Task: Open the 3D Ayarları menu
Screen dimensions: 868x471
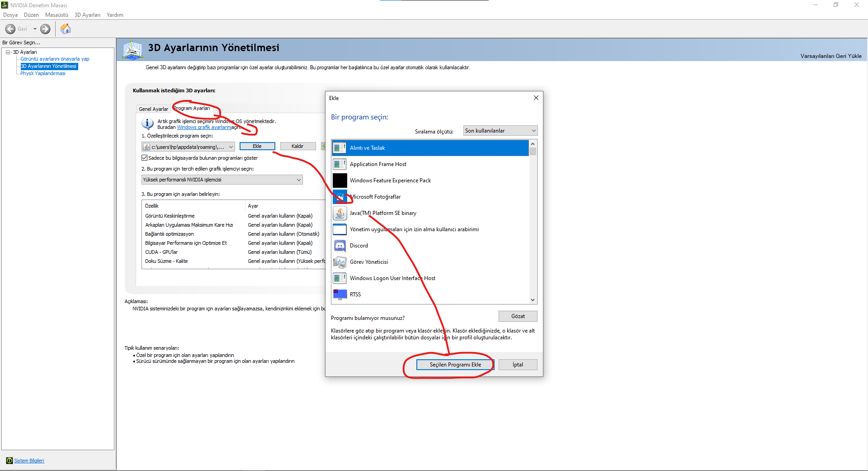Action: 87,15
